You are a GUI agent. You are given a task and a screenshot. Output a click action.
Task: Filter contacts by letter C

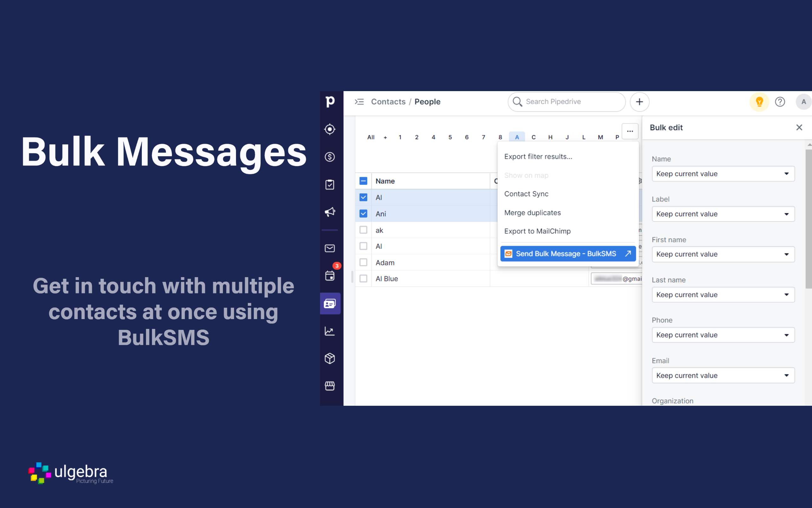(534, 137)
